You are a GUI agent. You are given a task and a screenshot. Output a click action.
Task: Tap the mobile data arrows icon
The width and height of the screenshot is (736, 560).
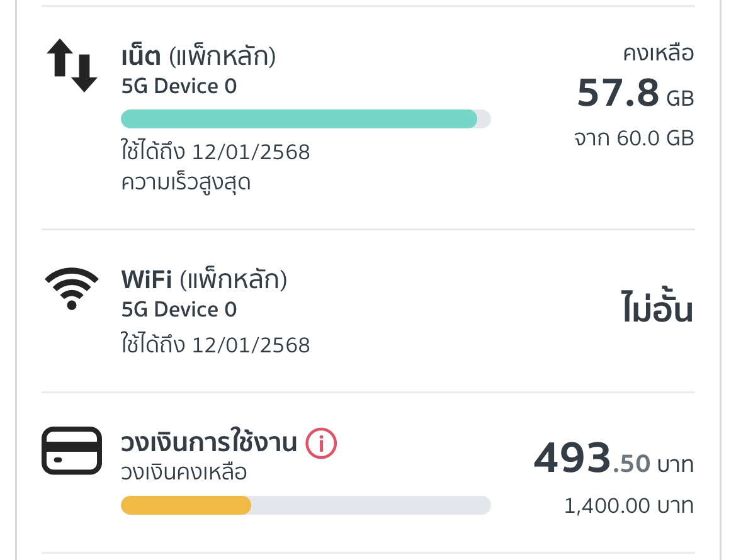72,65
